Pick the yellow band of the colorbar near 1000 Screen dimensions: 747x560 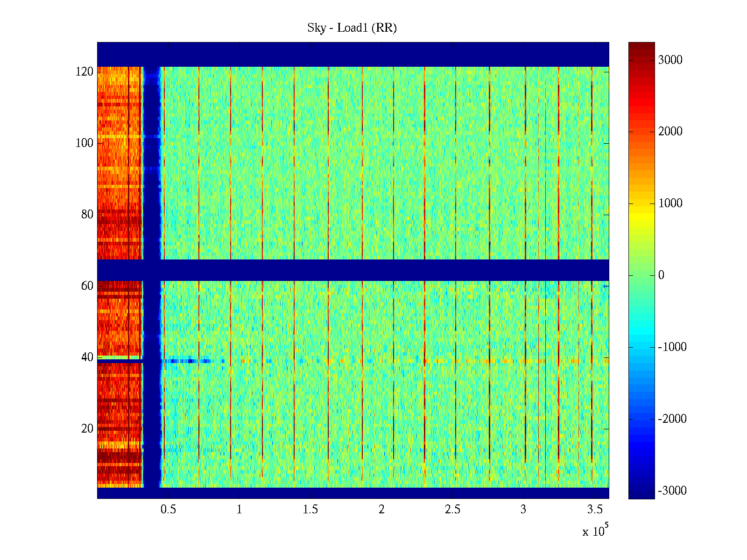coord(641,210)
